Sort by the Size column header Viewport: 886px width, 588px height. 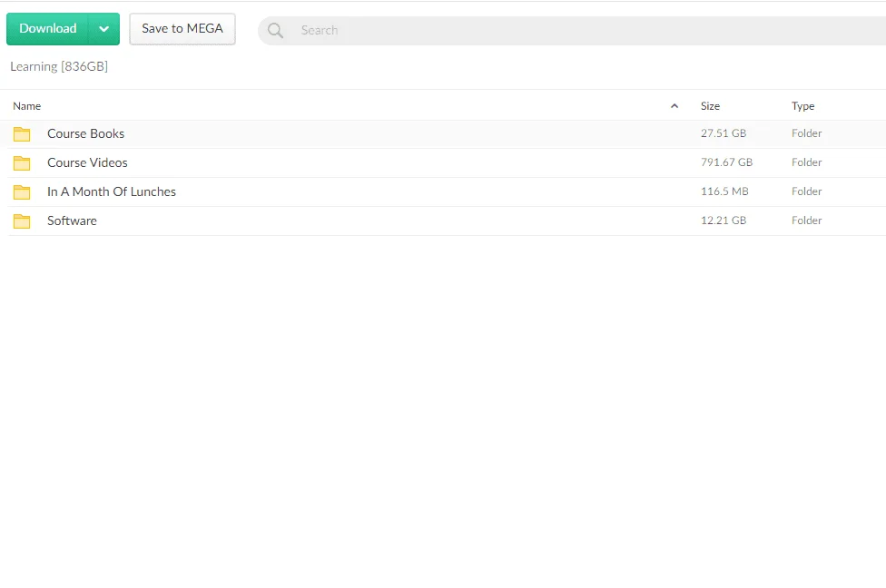coord(710,106)
